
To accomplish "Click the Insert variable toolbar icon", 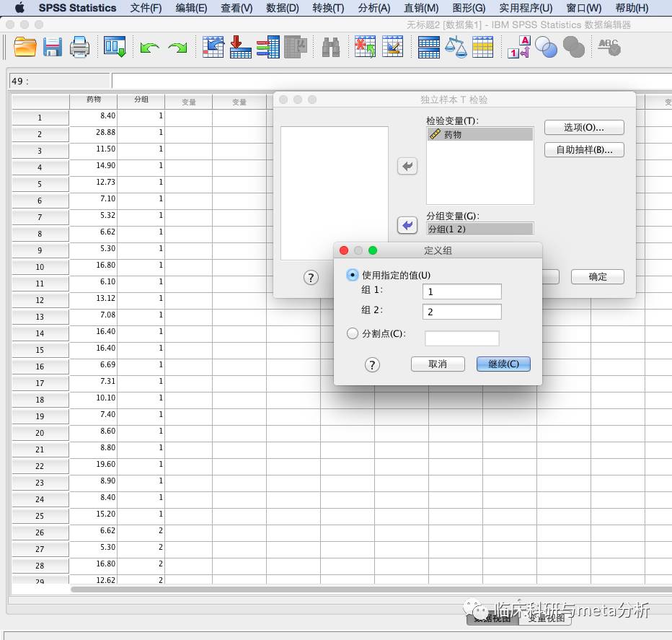I will pyautogui.click(x=392, y=47).
